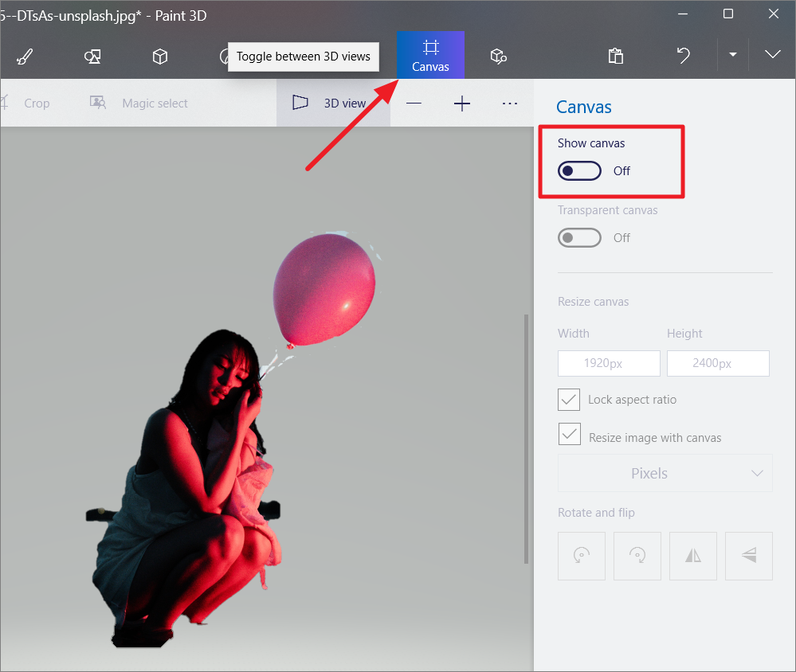The image size is (796, 672).
Task: Flip canvas vertically
Action: pos(749,556)
